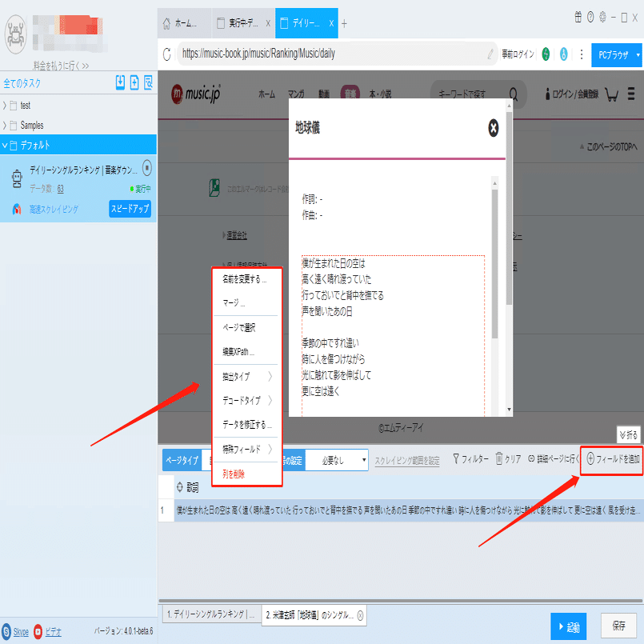Click the search magnifier on music.jp page
This screenshot has width=644, height=644.
coord(514,94)
